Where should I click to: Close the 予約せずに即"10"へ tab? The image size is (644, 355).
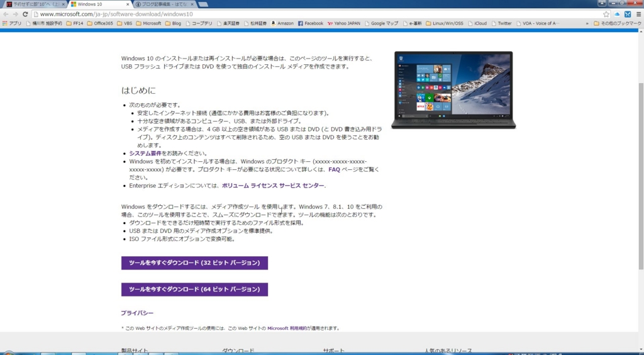64,4
